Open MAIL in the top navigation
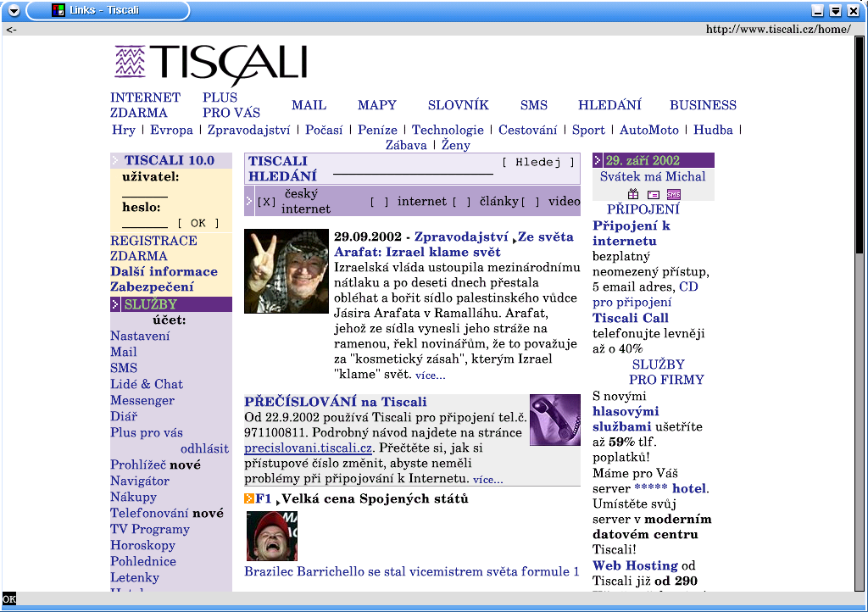This screenshot has width=868, height=612. coord(309,105)
